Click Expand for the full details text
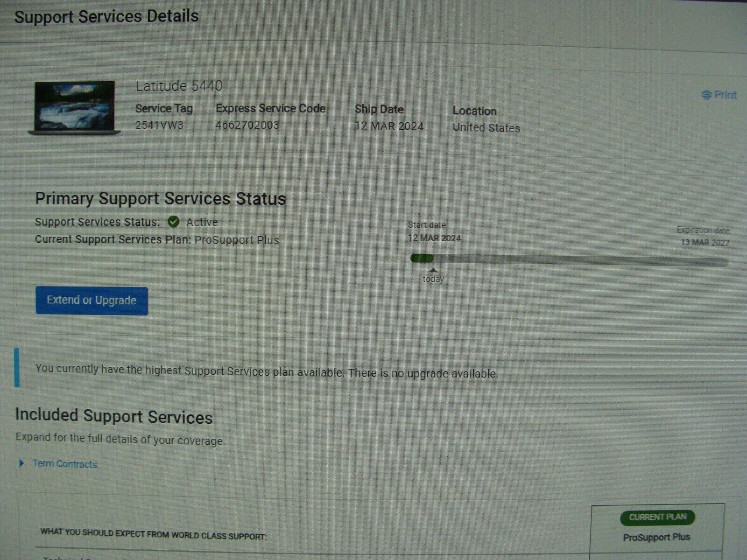The height and width of the screenshot is (560, 747). tap(120, 439)
